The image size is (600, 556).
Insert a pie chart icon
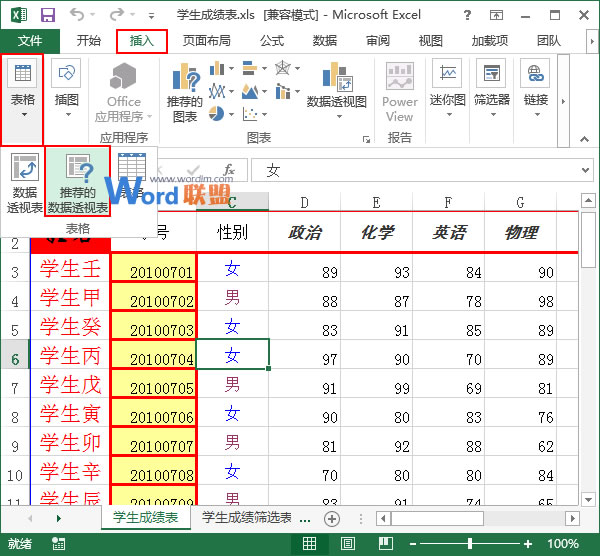tap(217, 114)
